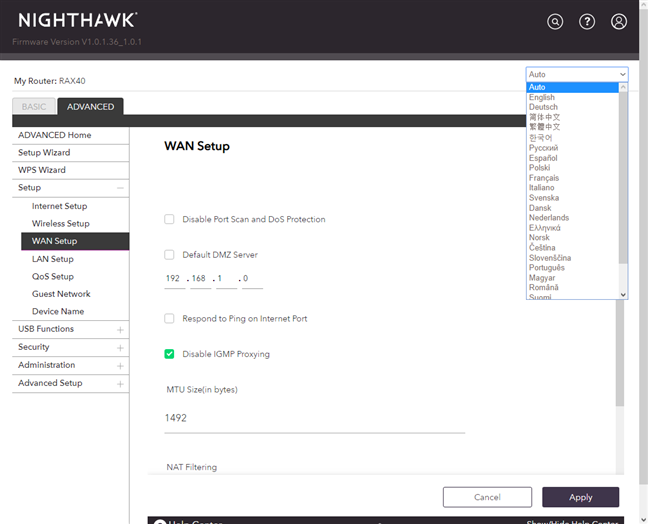Click the Advanced Setup sidebar section

(x=71, y=383)
